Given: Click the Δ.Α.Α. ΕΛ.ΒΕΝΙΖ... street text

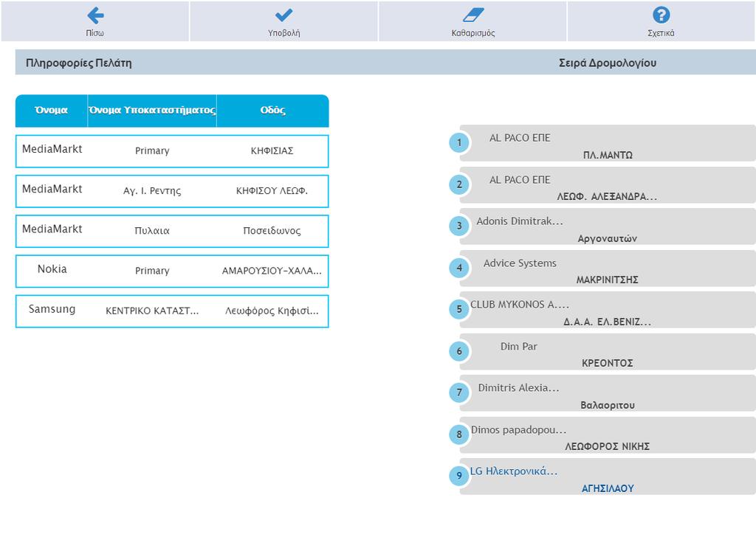Looking at the screenshot, I should [608, 322].
